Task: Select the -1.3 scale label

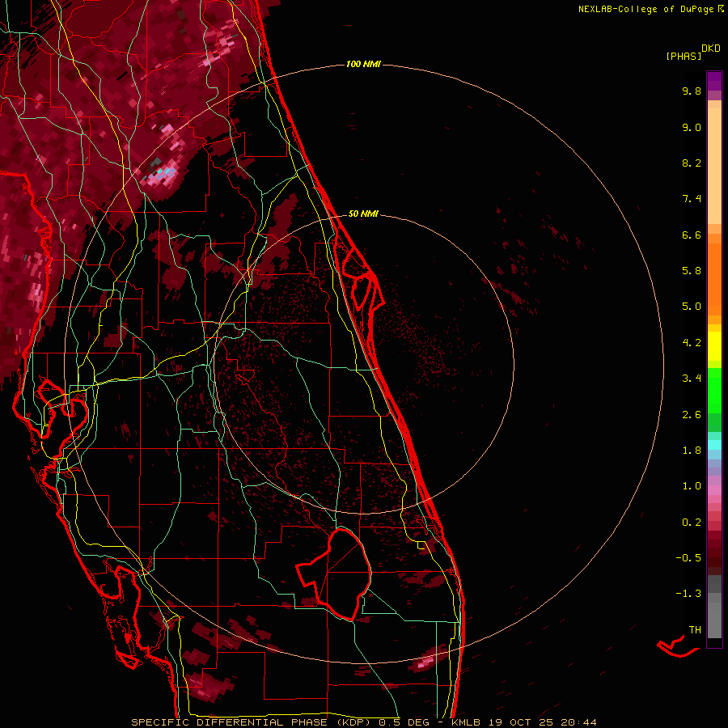Action: 688,594
